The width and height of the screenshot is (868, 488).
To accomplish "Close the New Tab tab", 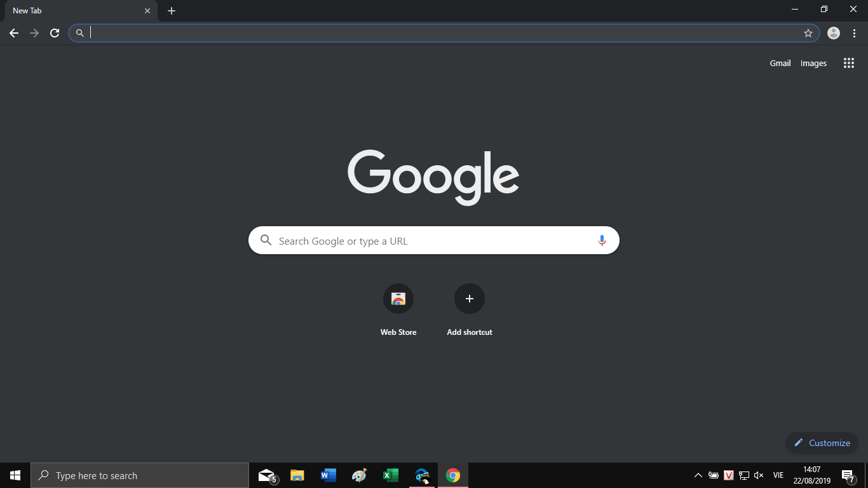I will tap(147, 11).
